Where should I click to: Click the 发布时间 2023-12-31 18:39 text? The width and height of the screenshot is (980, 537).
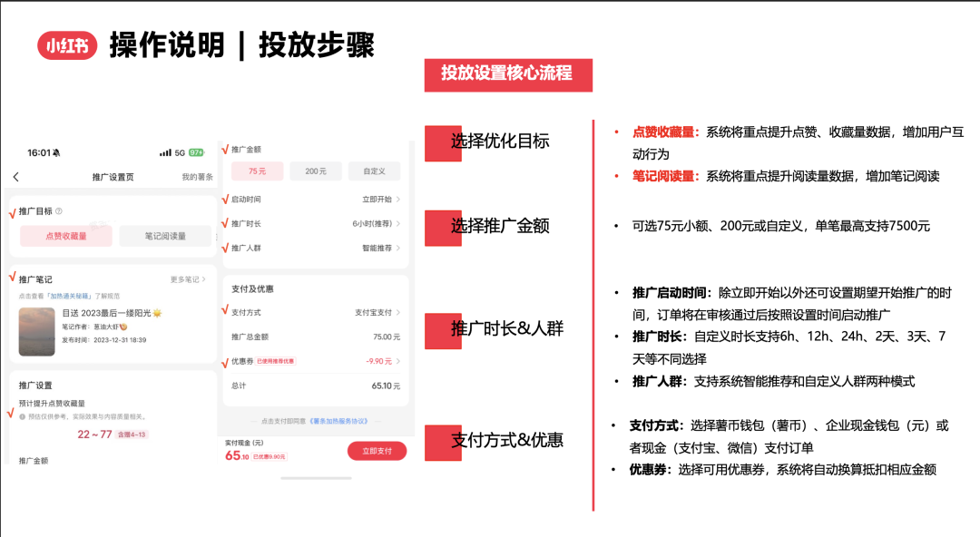(x=103, y=340)
